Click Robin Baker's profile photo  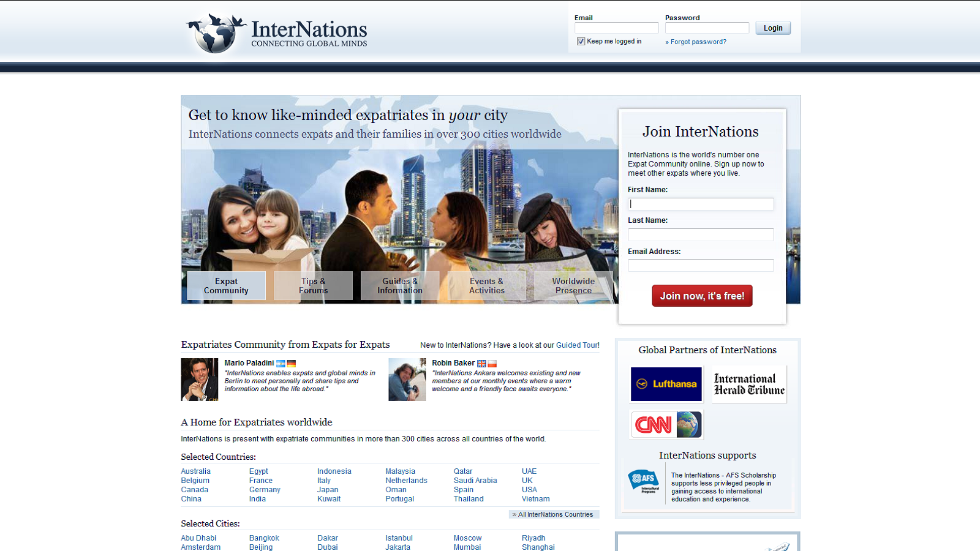pyautogui.click(x=407, y=380)
